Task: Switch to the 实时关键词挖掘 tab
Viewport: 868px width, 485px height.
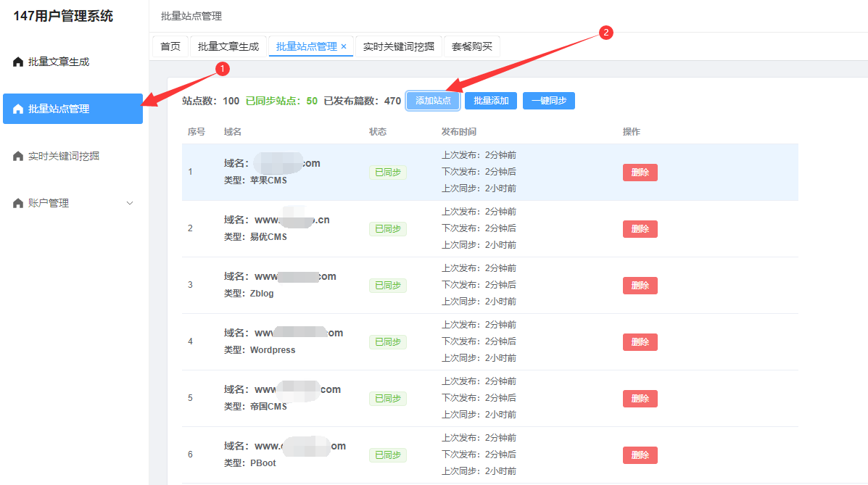Action: point(399,46)
